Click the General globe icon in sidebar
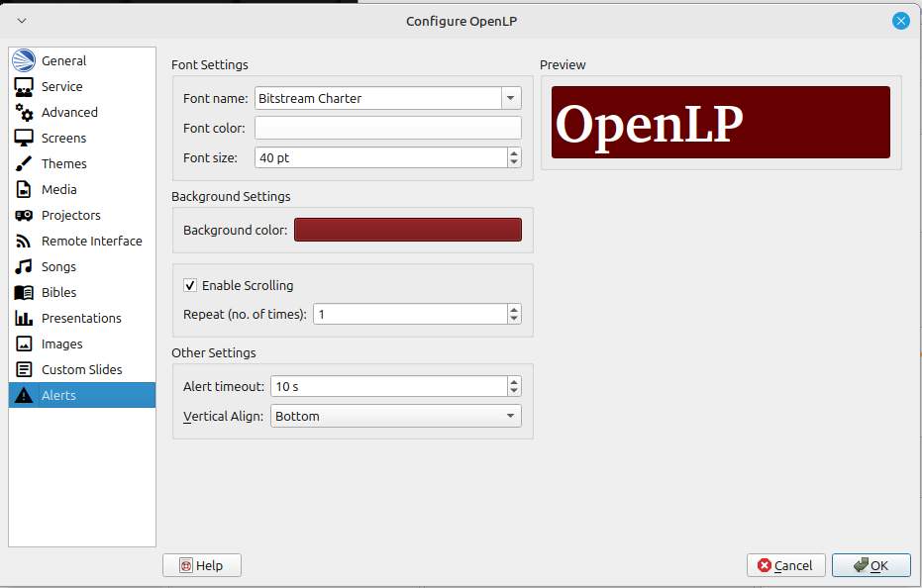922x588 pixels. [x=24, y=60]
